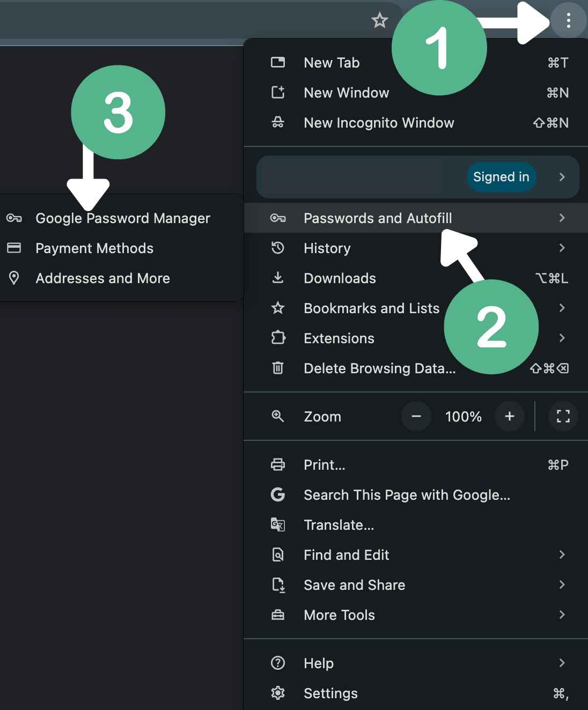This screenshot has height=710, width=588.
Task: Bookmark this page with the star icon
Action: pyautogui.click(x=380, y=21)
